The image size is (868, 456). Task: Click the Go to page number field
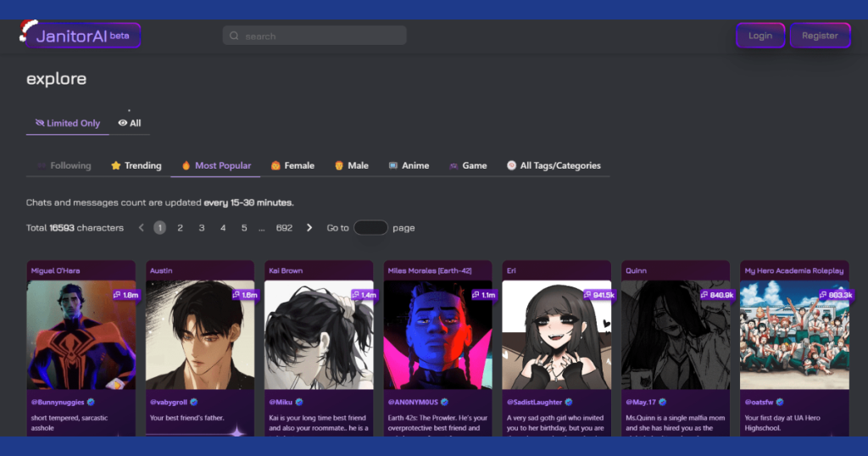[x=370, y=227]
